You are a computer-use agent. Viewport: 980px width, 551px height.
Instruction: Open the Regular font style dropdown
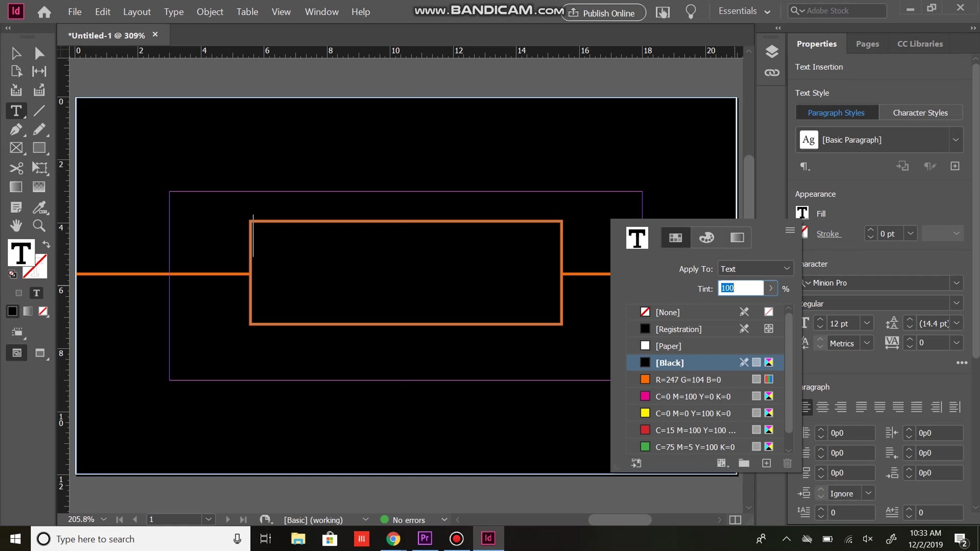(956, 303)
